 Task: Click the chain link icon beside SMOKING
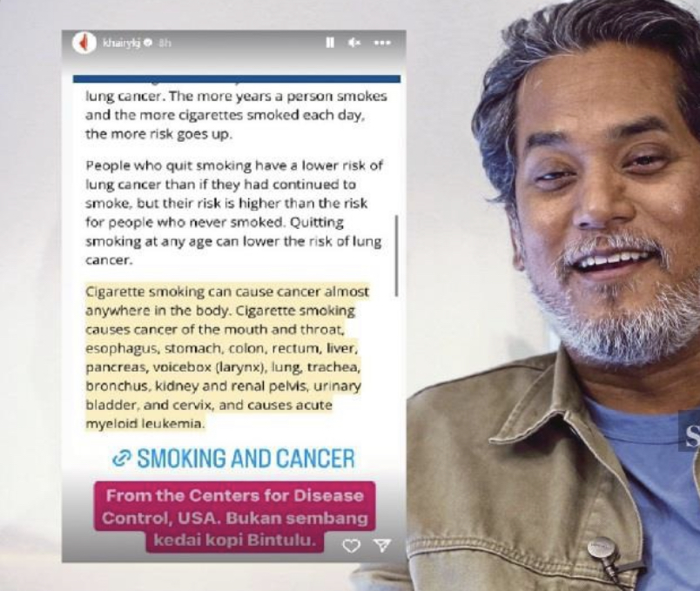(x=122, y=459)
